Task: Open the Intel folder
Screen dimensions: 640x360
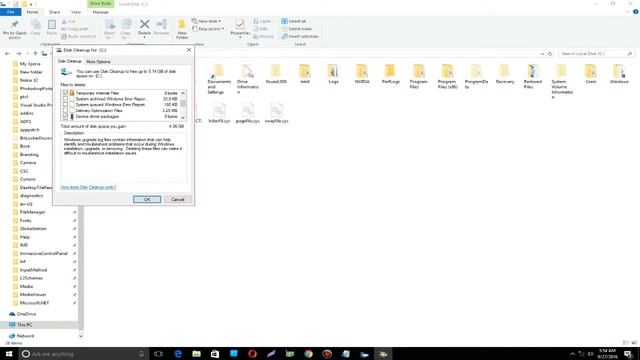Action: [x=305, y=74]
